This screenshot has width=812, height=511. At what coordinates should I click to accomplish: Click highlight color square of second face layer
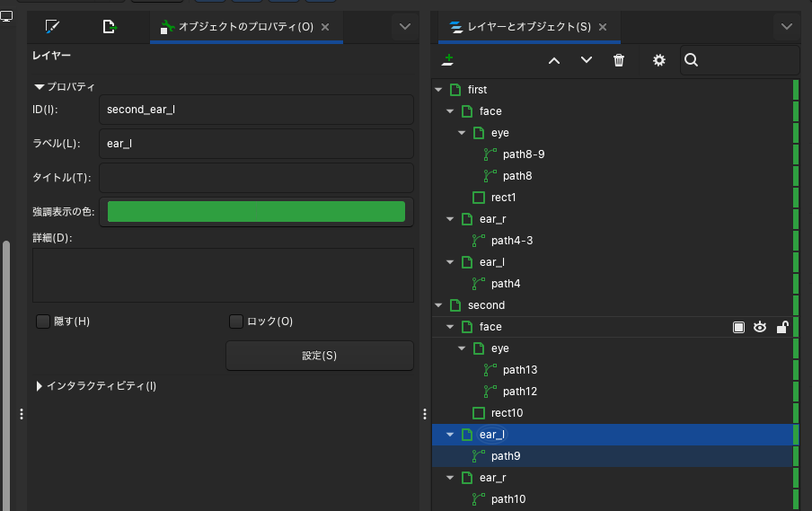coord(739,327)
